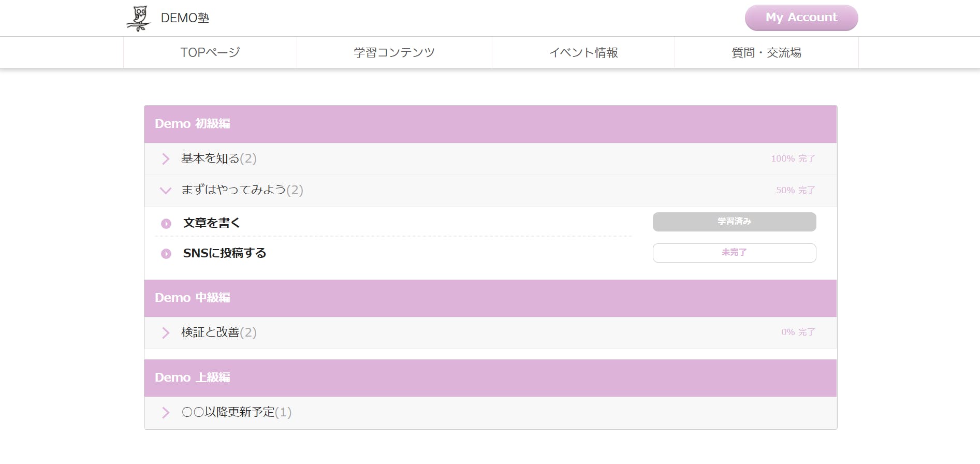Click the 学習済み status button
This screenshot has width=980, height=464.
coord(734,222)
